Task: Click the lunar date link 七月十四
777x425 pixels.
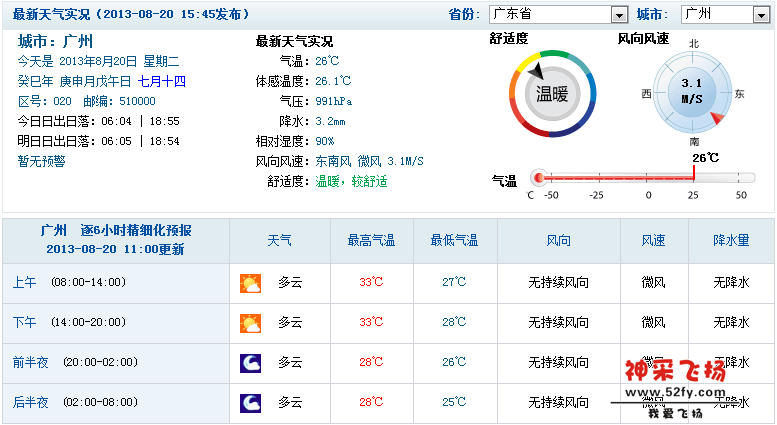Action: (x=162, y=81)
